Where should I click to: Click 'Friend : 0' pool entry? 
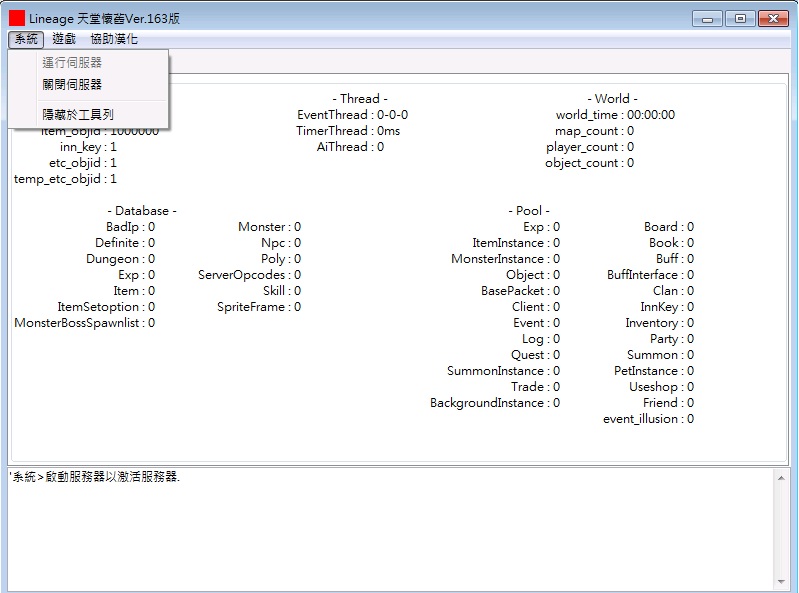669,403
